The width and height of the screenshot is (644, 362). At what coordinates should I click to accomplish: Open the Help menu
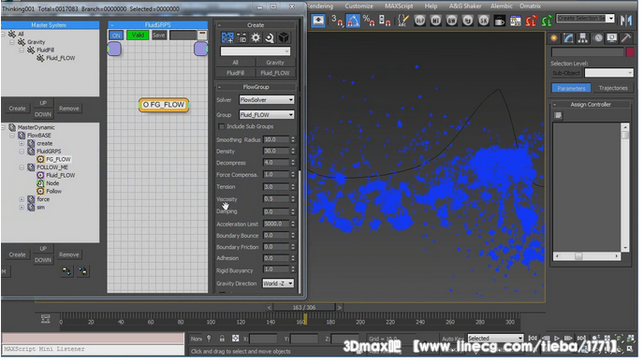(431, 7)
